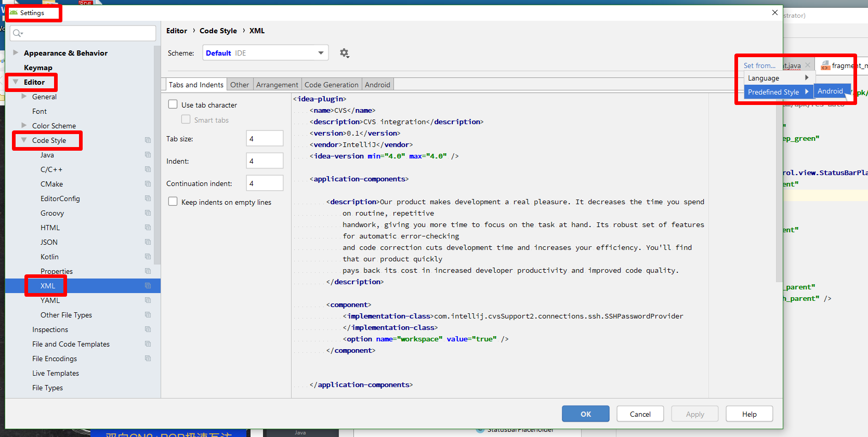Enable Use tab character checkbox
This screenshot has height=437, width=868.
click(x=173, y=104)
